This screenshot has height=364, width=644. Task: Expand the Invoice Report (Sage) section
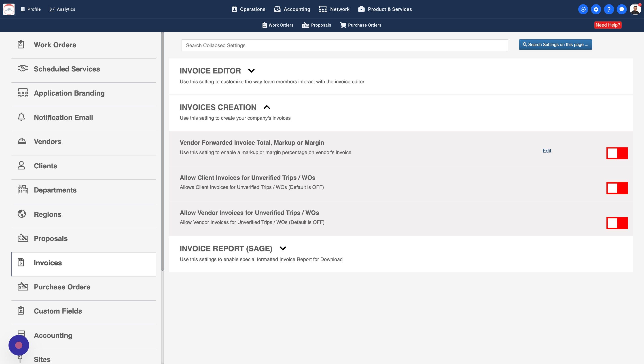[x=283, y=249]
